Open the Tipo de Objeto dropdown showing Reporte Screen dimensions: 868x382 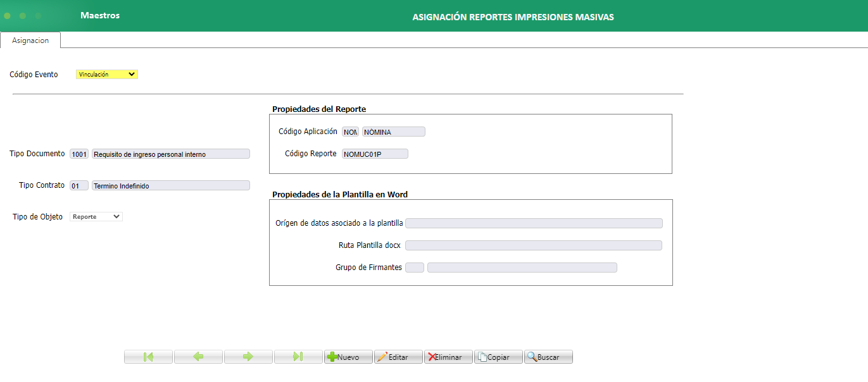(x=96, y=216)
